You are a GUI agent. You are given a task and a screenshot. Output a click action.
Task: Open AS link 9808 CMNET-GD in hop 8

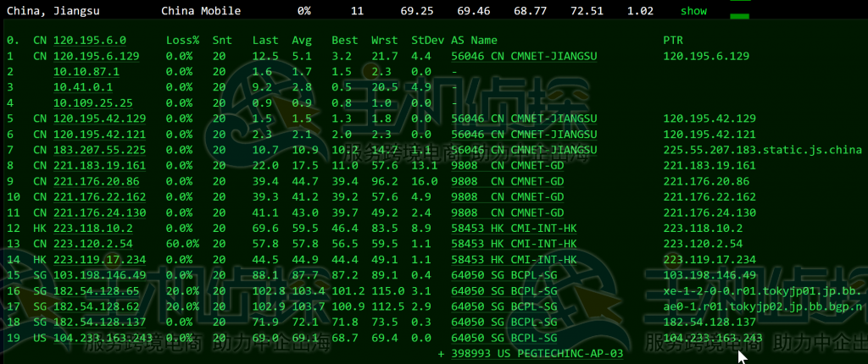508,165
